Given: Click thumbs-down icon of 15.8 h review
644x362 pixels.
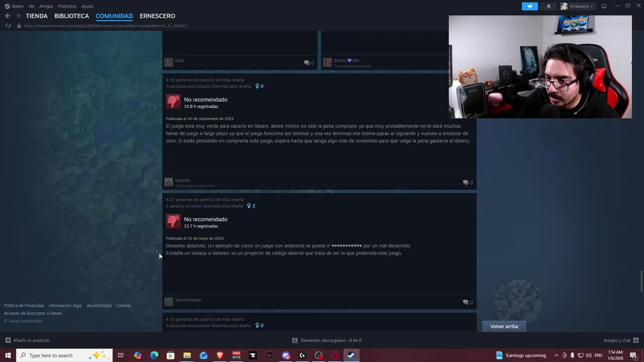Looking at the screenshot, I should click(173, 102).
